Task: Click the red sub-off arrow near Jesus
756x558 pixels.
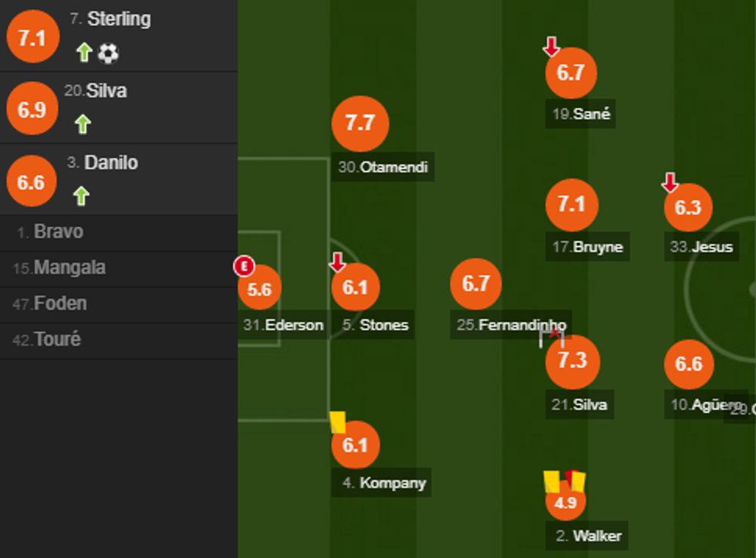Action: (670, 183)
